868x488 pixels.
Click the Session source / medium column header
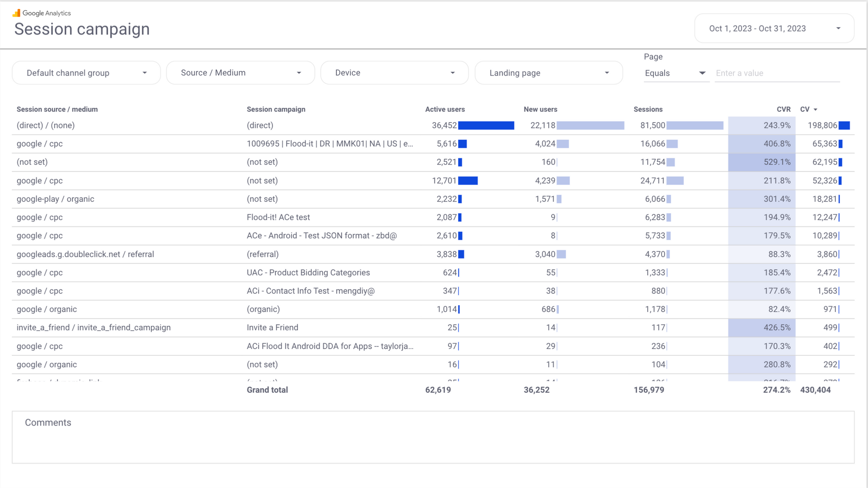[x=57, y=110]
